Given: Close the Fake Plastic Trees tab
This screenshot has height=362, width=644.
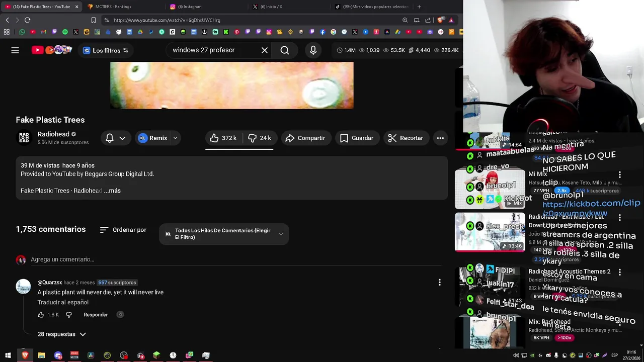Looking at the screenshot, I should point(76,7).
